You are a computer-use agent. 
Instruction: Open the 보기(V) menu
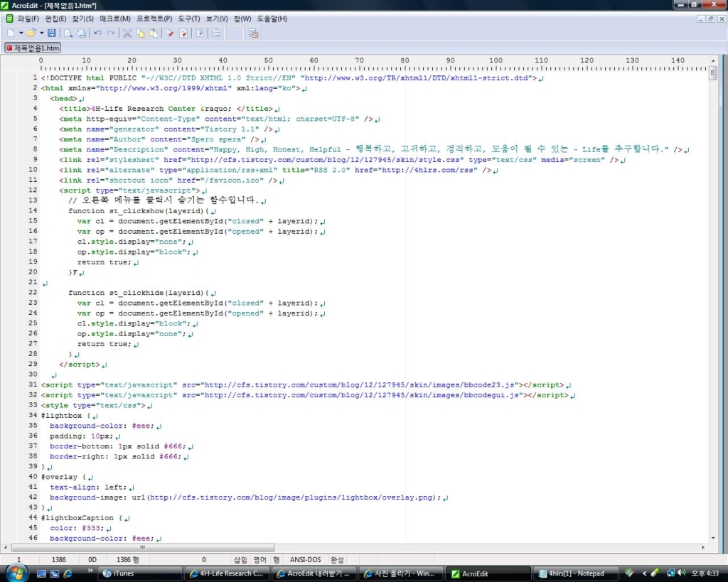point(217,18)
